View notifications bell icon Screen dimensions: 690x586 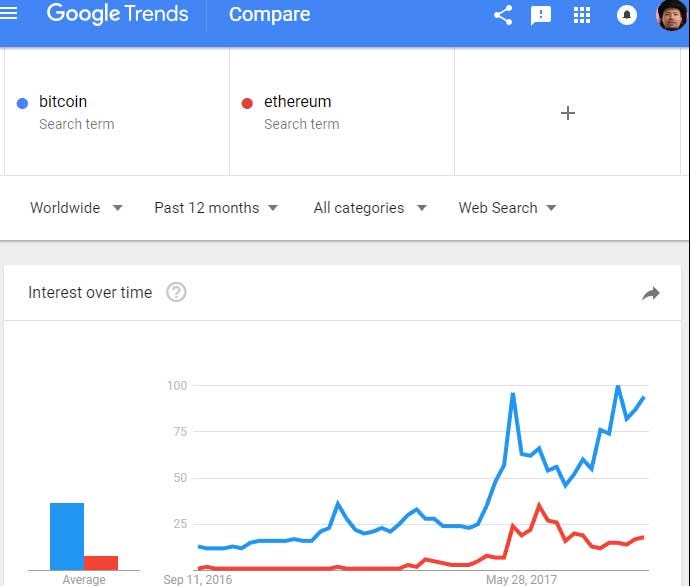point(627,15)
